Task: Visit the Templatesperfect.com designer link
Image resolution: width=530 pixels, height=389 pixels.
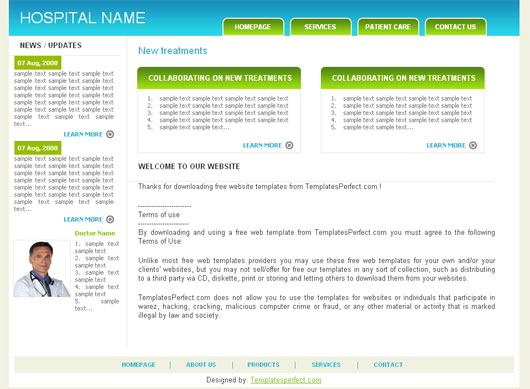Action: 286,380
